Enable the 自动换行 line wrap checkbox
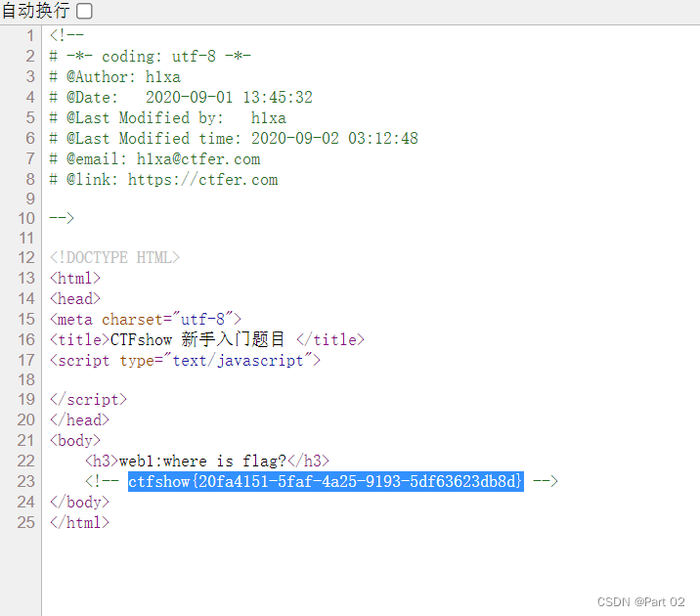The width and height of the screenshot is (700, 616). [84, 11]
